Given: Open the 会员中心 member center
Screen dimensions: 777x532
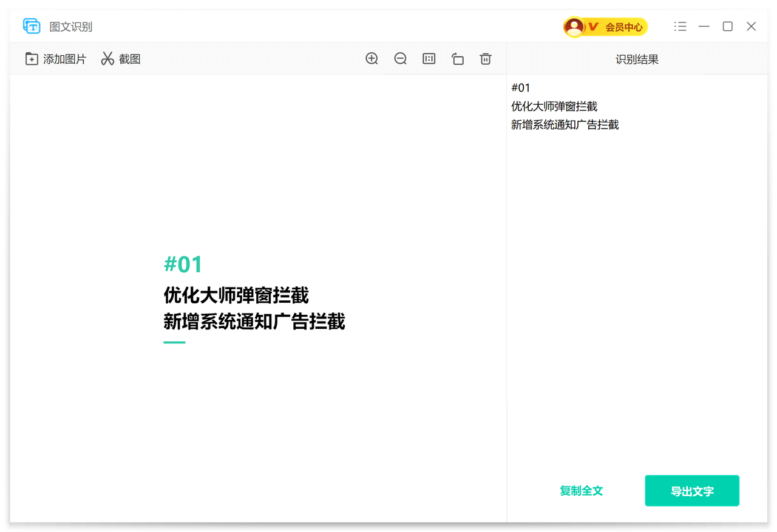Looking at the screenshot, I should 623,27.
